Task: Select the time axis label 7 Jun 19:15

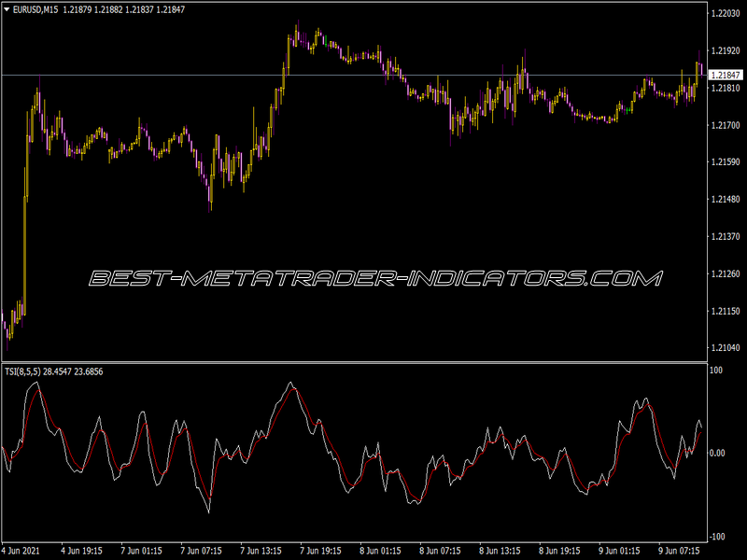Action: pyautogui.click(x=320, y=551)
